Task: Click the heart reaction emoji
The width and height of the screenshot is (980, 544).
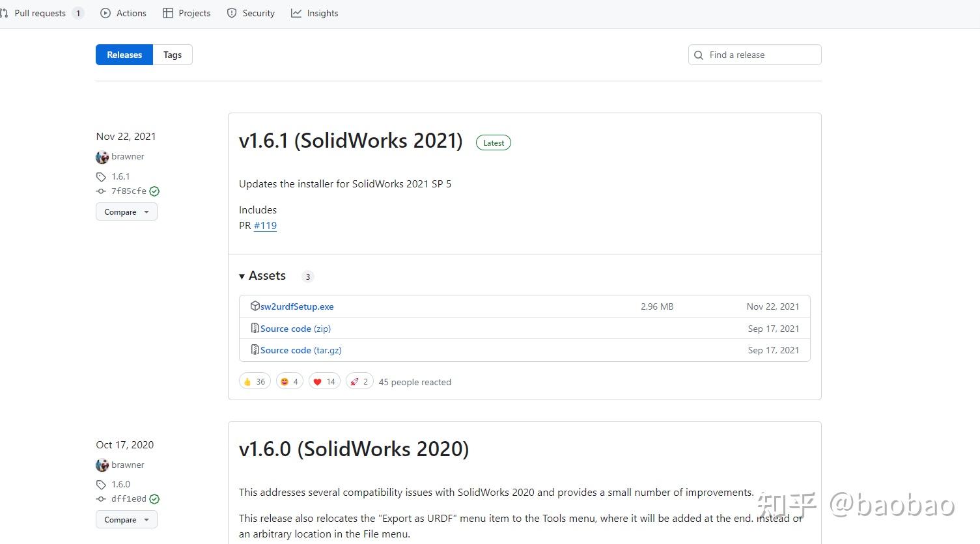Action: (318, 382)
